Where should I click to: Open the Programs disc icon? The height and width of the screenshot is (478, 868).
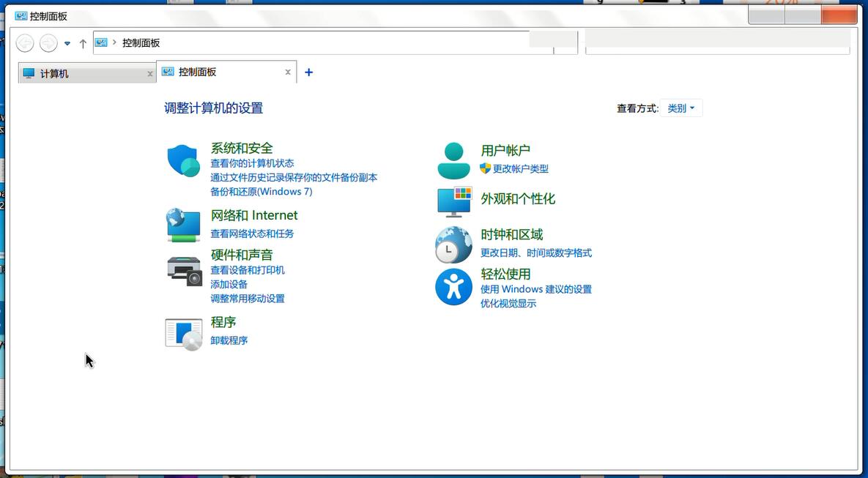click(x=184, y=334)
